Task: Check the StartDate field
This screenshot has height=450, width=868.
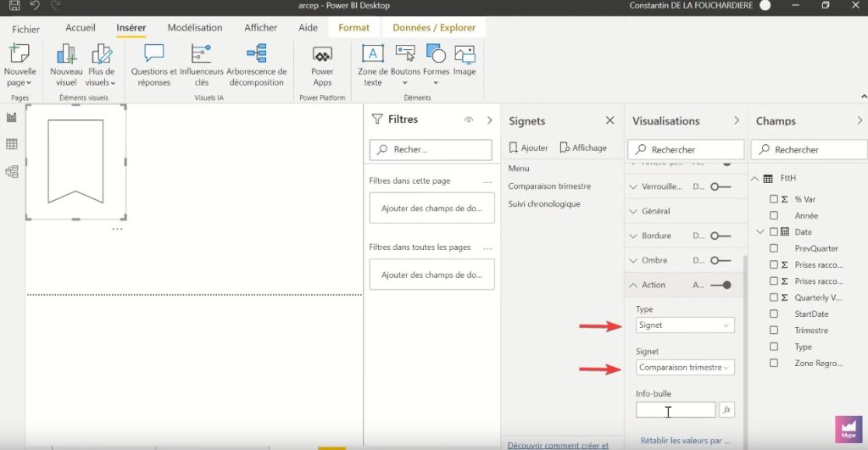Action: [x=774, y=314]
